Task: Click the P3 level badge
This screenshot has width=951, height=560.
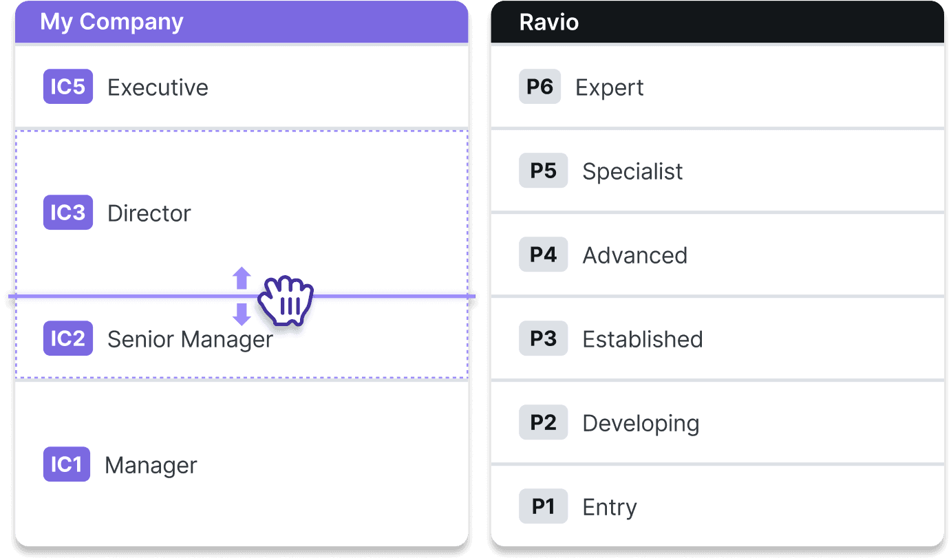Action: [x=543, y=338]
